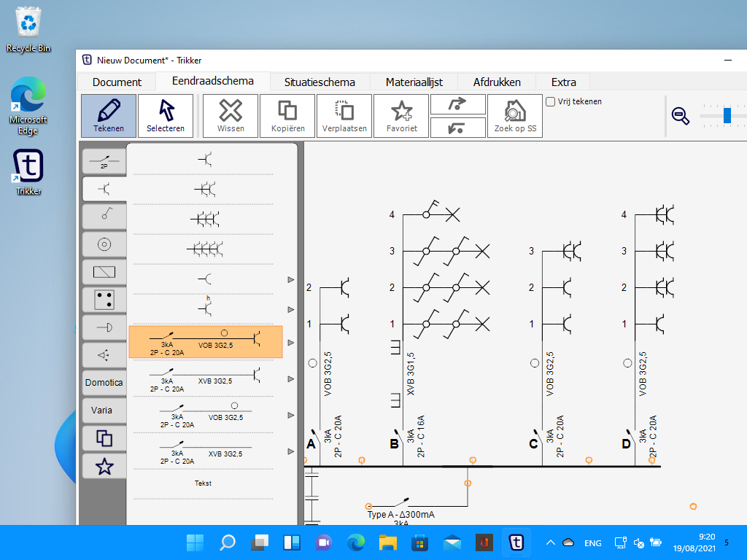Select the Tekenen pencil tool
747x560 pixels.
coord(108,116)
